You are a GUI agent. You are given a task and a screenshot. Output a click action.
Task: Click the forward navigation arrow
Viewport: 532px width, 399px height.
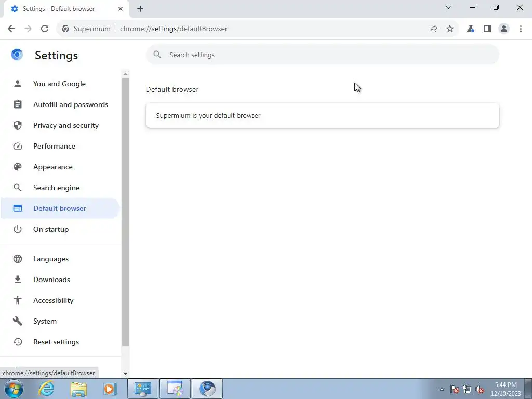(28, 29)
